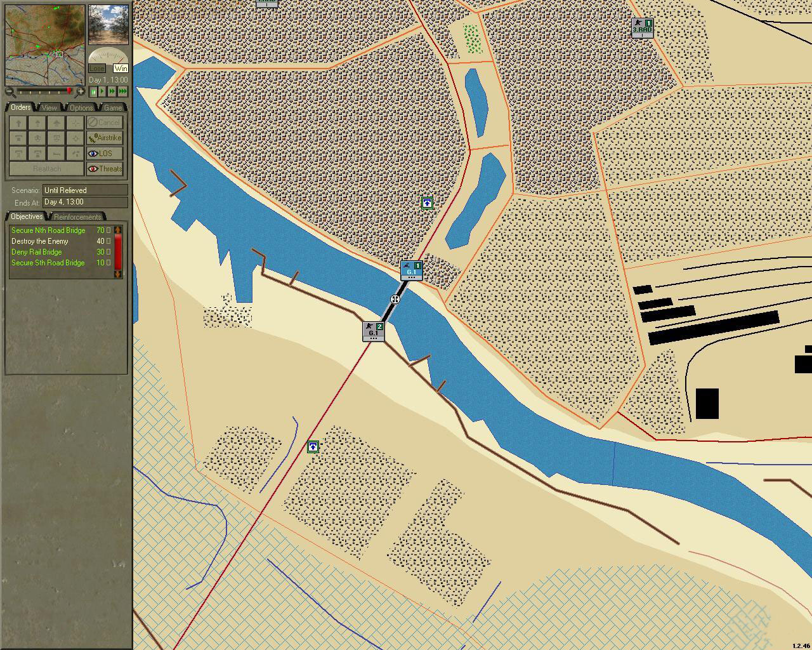Screen dimensions: 812x650
Task: Open the Reinforcements tab
Action: (x=77, y=217)
